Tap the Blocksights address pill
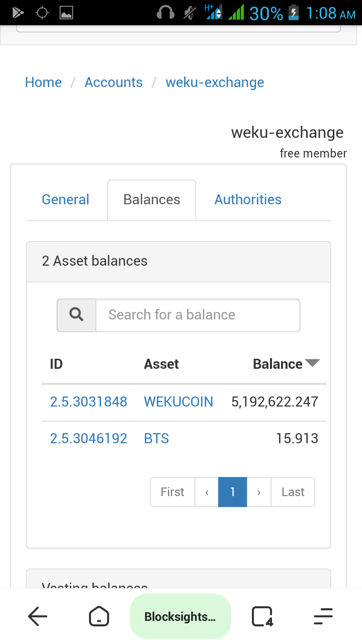The image size is (362, 644). [x=180, y=616]
